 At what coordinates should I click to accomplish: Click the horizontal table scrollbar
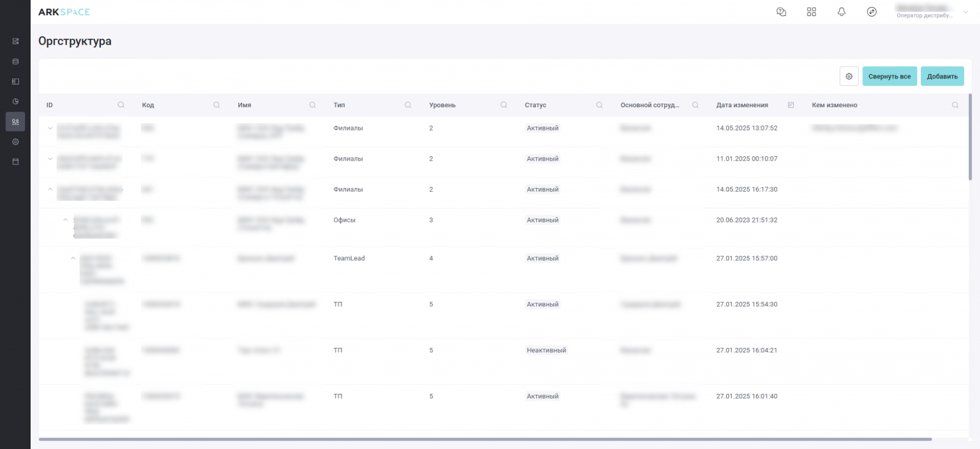(485, 439)
